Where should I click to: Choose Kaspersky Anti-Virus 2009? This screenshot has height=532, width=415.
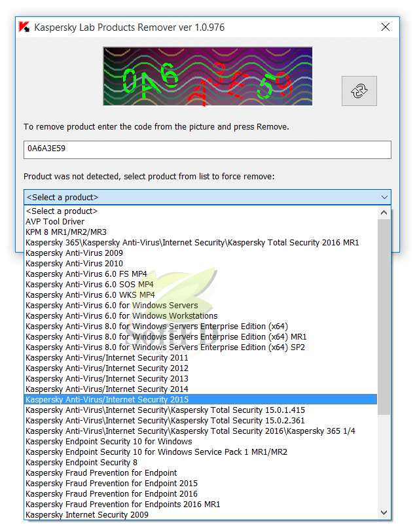(200, 253)
